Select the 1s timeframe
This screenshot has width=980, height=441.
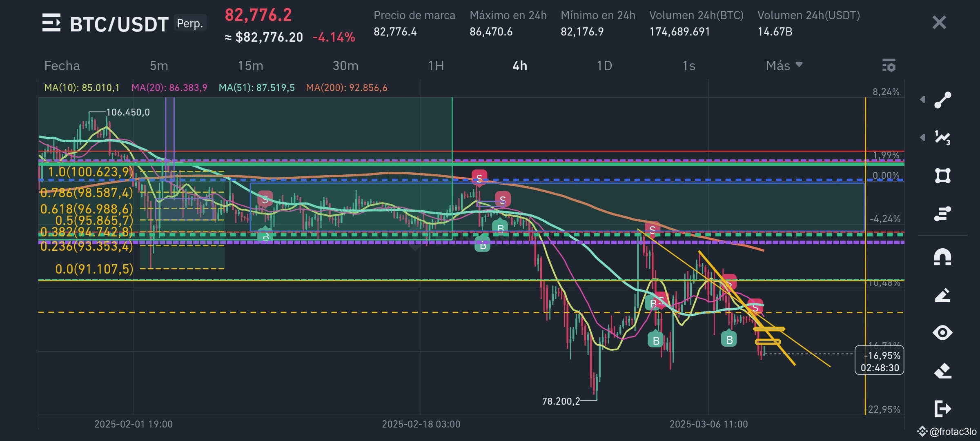(689, 66)
